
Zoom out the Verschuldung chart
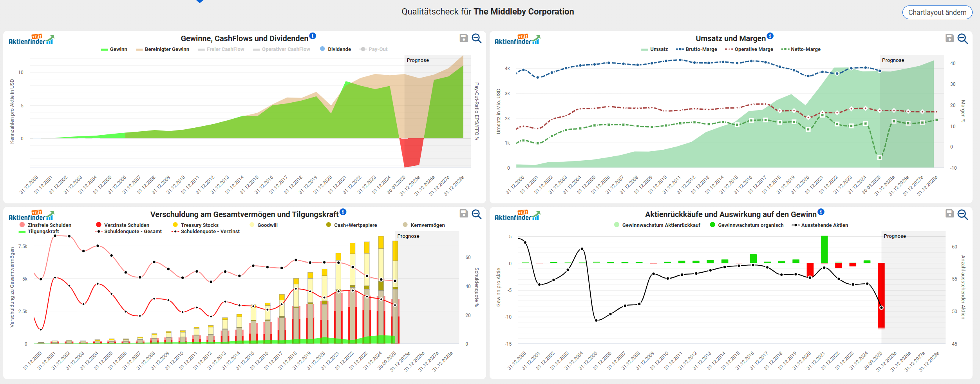coord(477,214)
